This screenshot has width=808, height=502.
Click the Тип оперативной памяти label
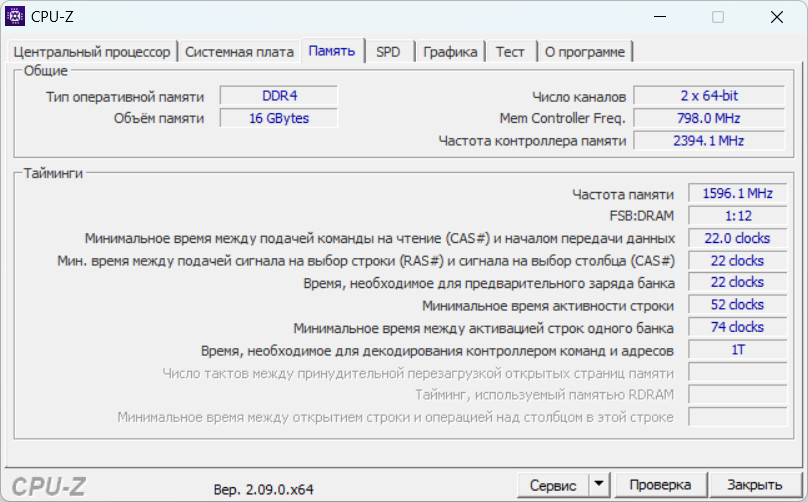pyautogui.click(x=125, y=97)
